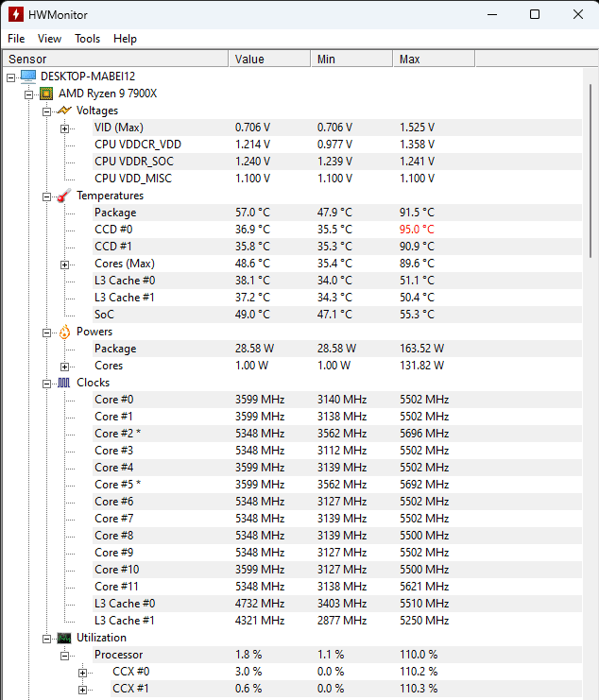Image resolution: width=599 pixels, height=700 pixels.
Task: Click the Max column header
Action: [434, 59]
